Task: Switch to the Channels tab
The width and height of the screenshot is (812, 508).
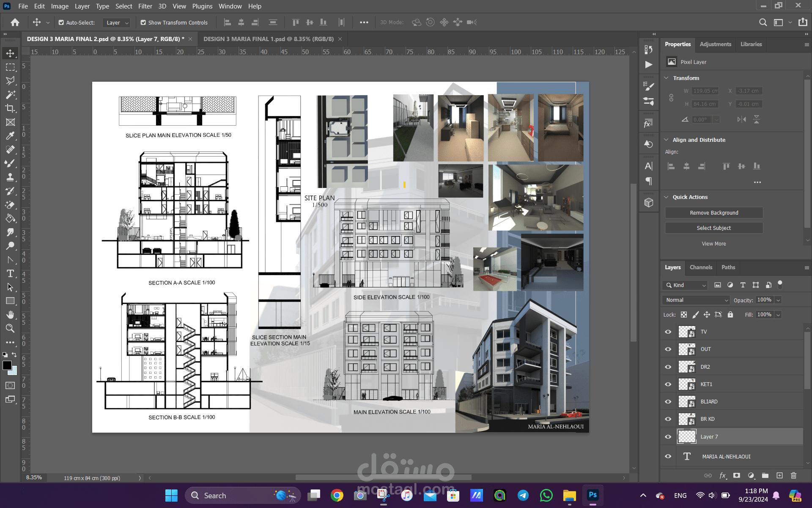Action: pos(701,267)
